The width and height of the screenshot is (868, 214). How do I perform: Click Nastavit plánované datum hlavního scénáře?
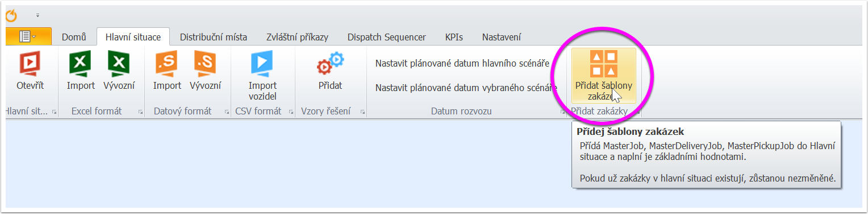462,63
